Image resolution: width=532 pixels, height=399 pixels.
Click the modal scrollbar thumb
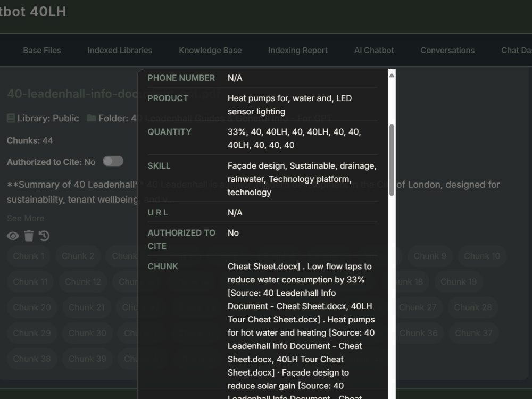(x=392, y=160)
